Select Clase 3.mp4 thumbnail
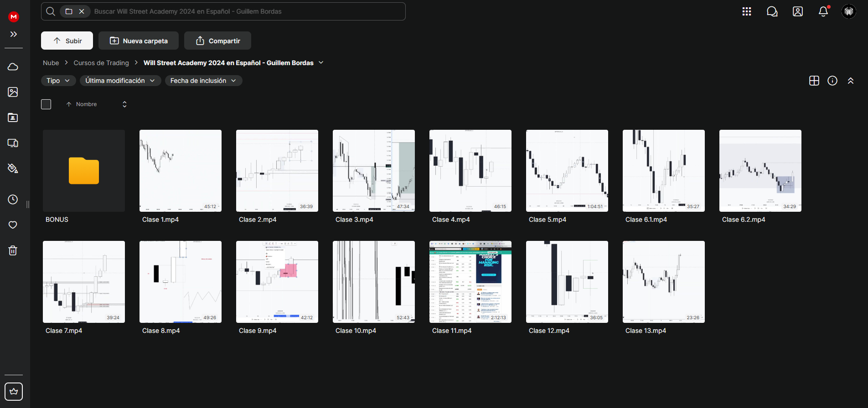Image resolution: width=868 pixels, height=408 pixels. (x=374, y=171)
